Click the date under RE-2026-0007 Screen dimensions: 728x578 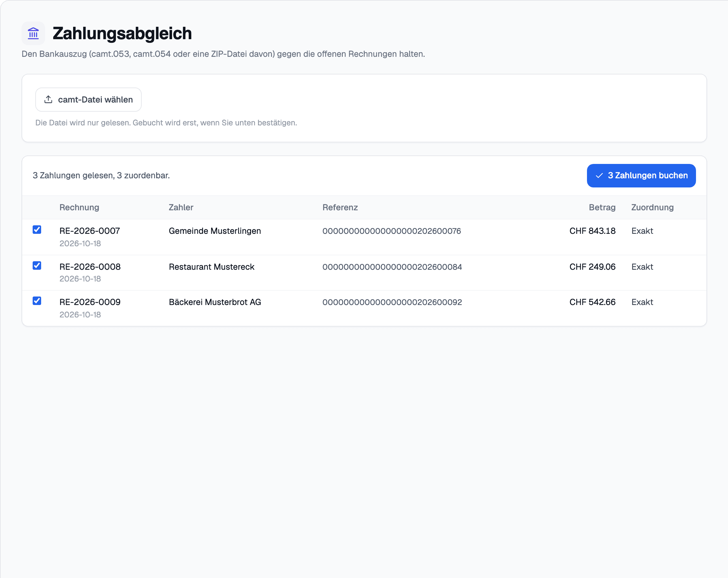pos(80,243)
